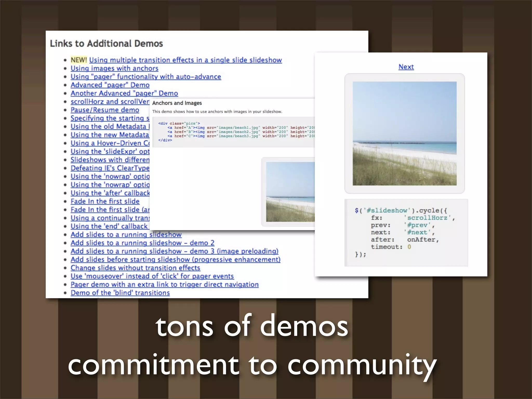This screenshot has width=532, height=399.
Task: Click 'Fade In the first slide' link
Action: click(x=105, y=201)
